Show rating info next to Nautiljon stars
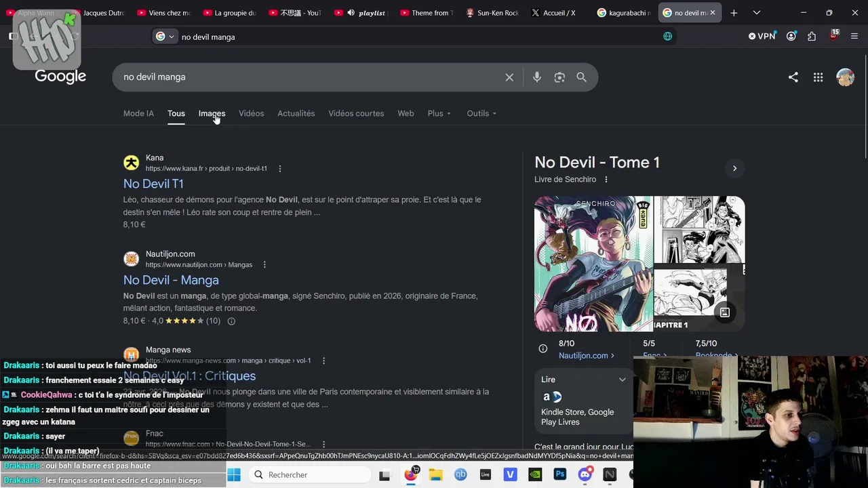 coord(231,321)
